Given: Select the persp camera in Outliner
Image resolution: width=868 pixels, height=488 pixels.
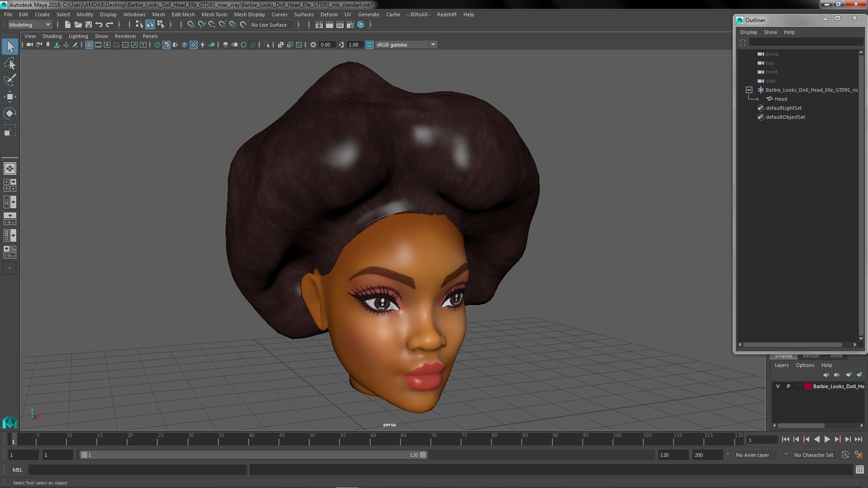Looking at the screenshot, I should click(772, 54).
